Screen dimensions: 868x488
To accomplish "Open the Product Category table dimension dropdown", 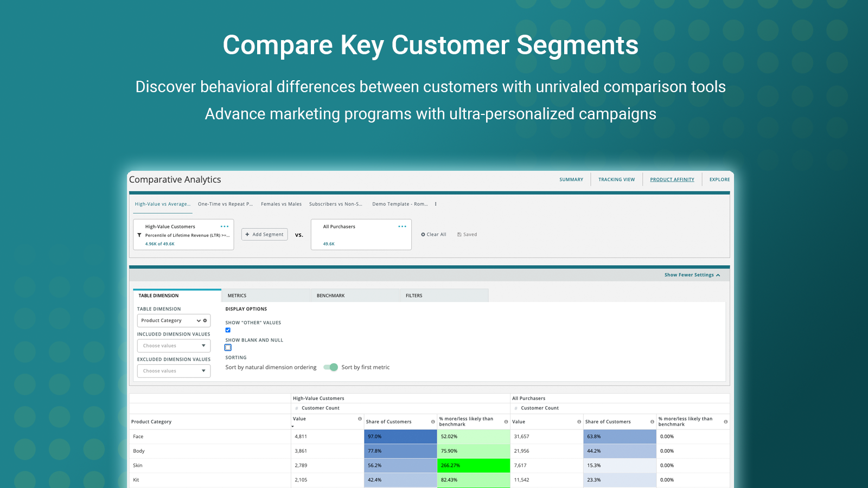I will click(198, 320).
